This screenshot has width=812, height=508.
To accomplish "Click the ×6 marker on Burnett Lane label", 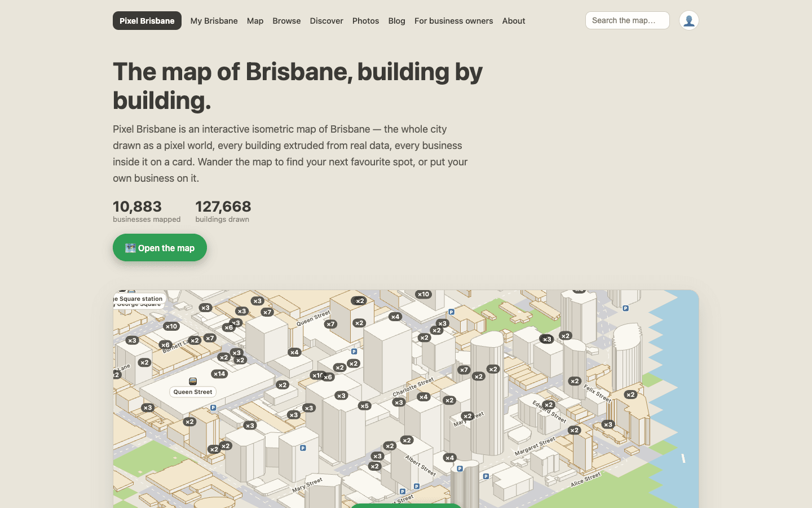I will click(165, 345).
